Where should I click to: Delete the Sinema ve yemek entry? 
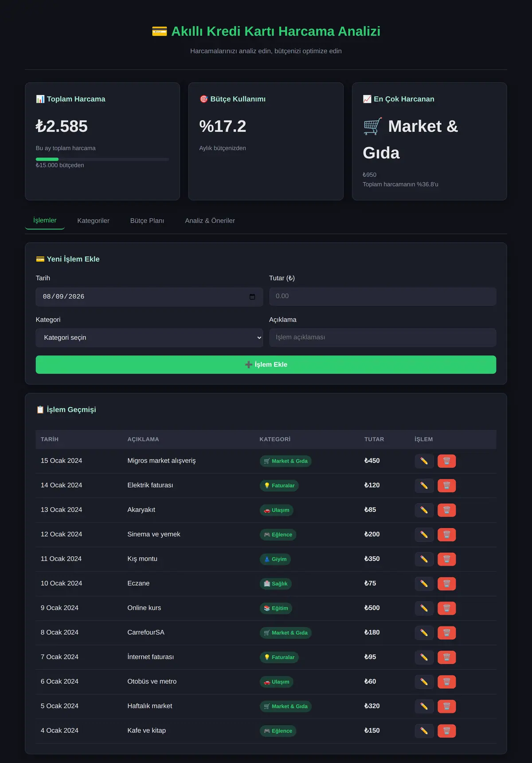pos(446,535)
